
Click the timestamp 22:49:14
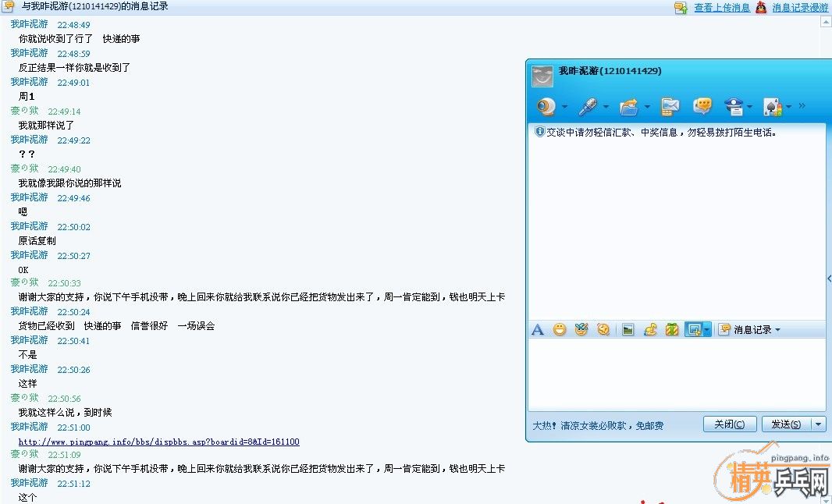click(64, 112)
